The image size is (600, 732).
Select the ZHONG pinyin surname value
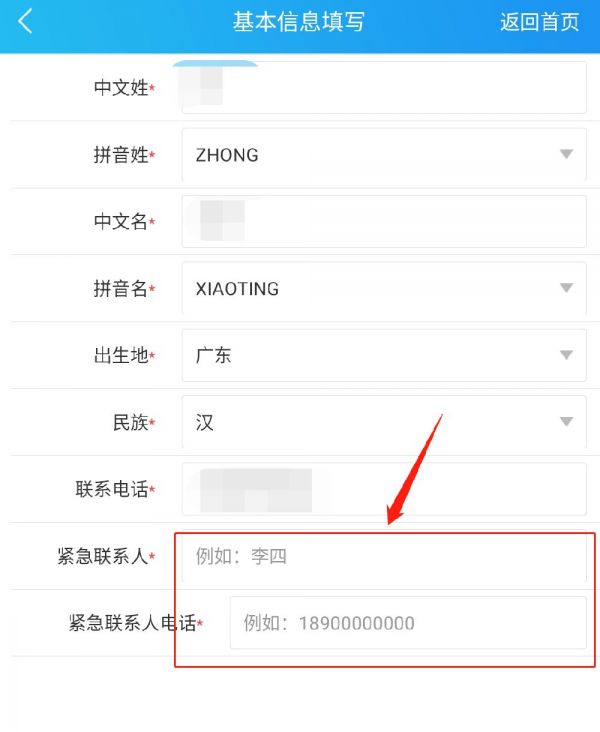pos(227,155)
